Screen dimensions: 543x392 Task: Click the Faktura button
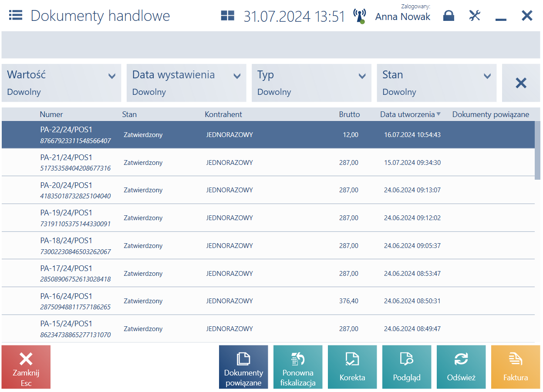pyautogui.click(x=516, y=367)
